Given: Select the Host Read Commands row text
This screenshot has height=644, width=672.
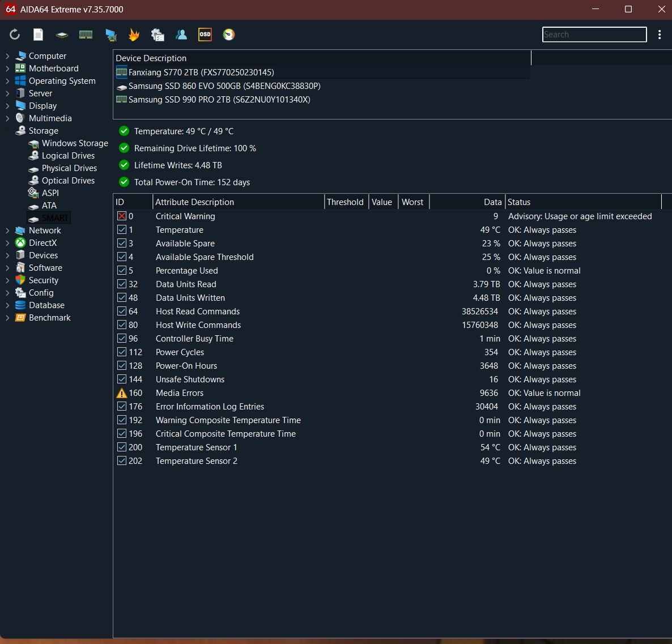Looking at the screenshot, I should 198,312.
